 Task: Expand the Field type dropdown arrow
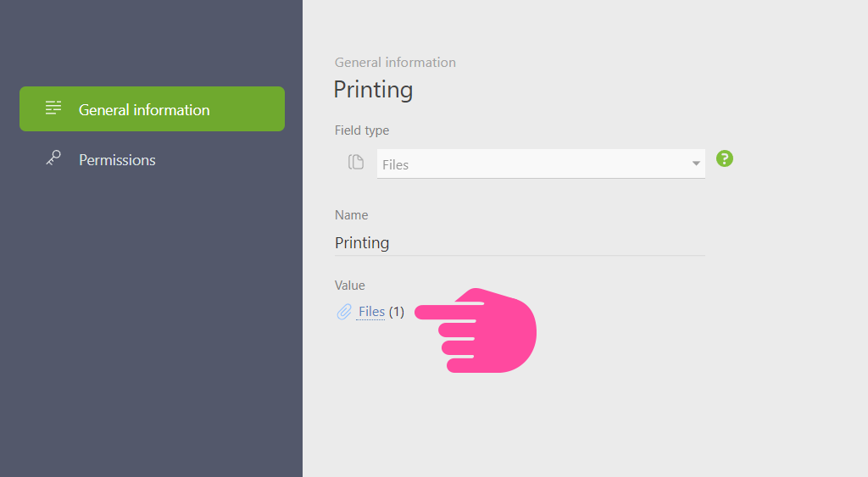(x=696, y=164)
